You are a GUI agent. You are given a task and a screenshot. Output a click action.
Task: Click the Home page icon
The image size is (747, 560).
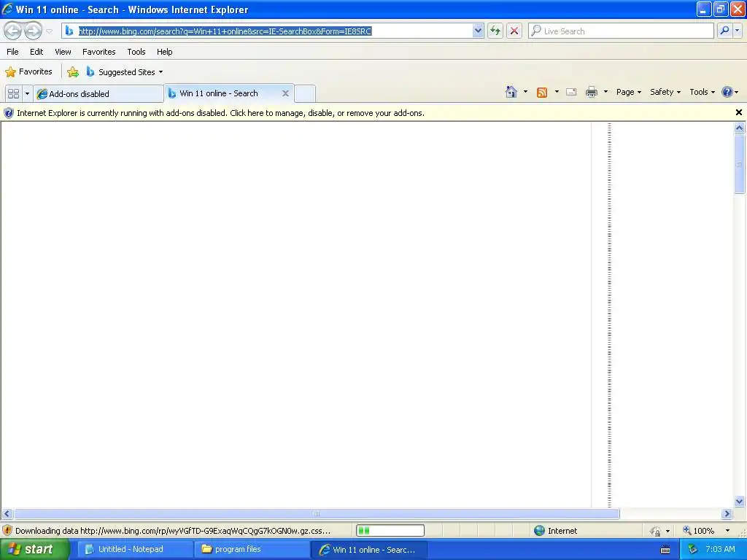point(511,92)
